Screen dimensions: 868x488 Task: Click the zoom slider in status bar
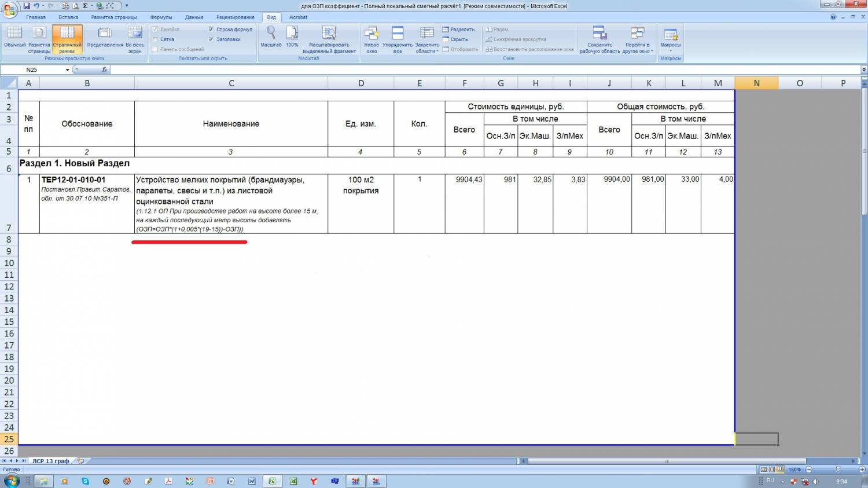[x=838, y=469]
